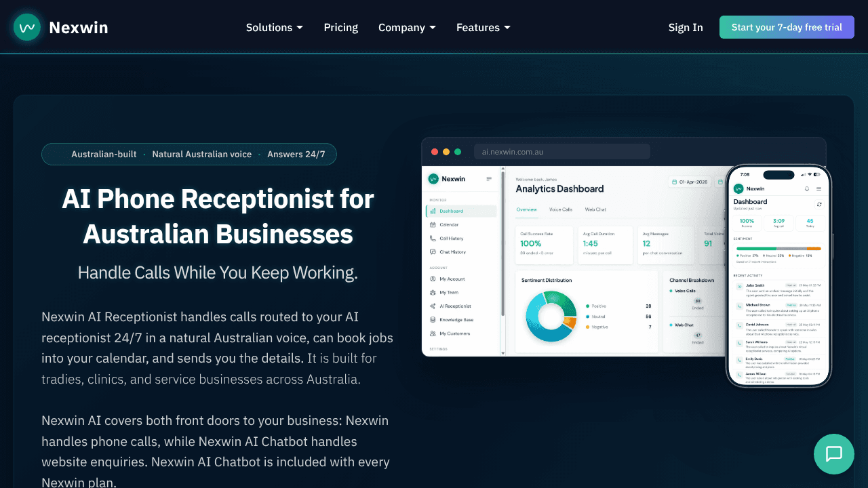Open the Pricing page

[341, 27]
